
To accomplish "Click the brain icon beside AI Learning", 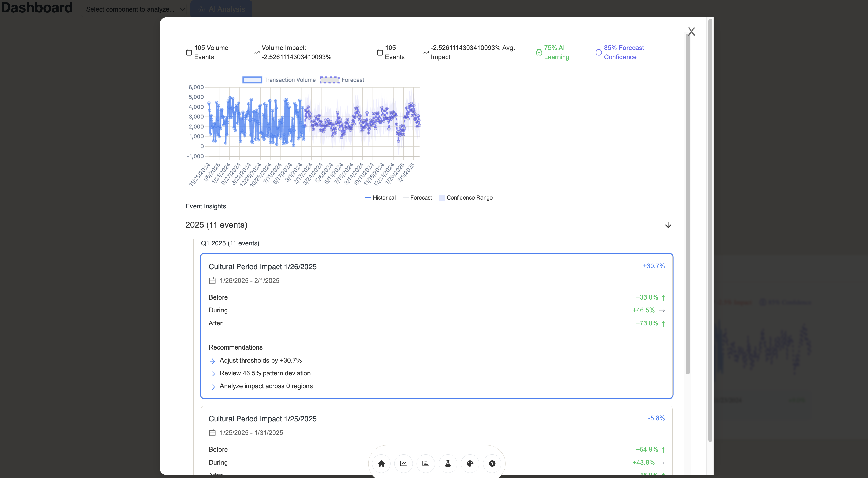I will coord(539,53).
